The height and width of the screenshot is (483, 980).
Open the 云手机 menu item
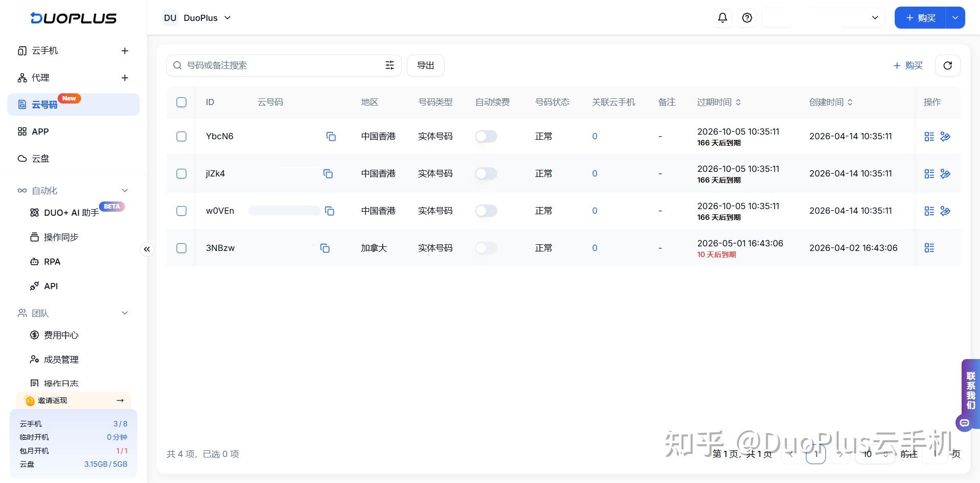[45, 50]
